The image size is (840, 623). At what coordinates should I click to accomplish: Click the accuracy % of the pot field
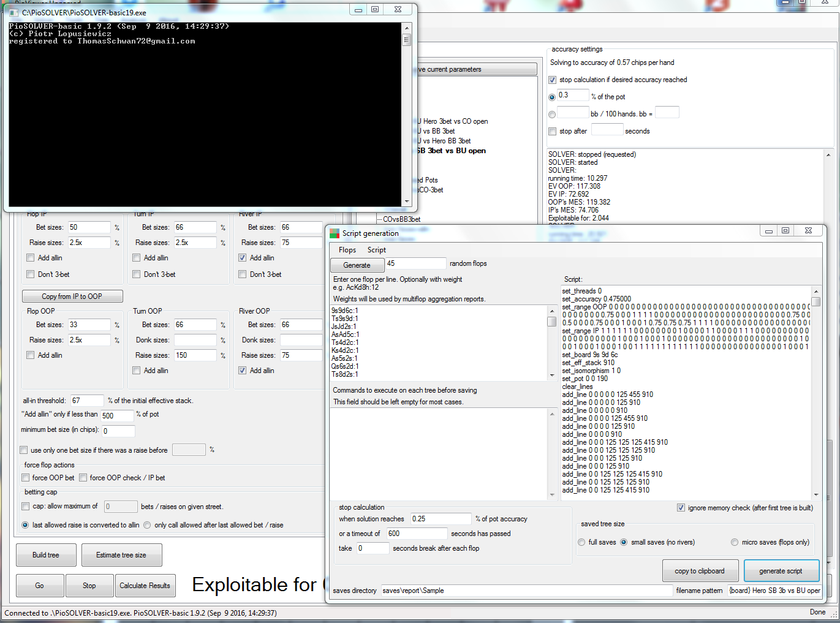(x=573, y=96)
